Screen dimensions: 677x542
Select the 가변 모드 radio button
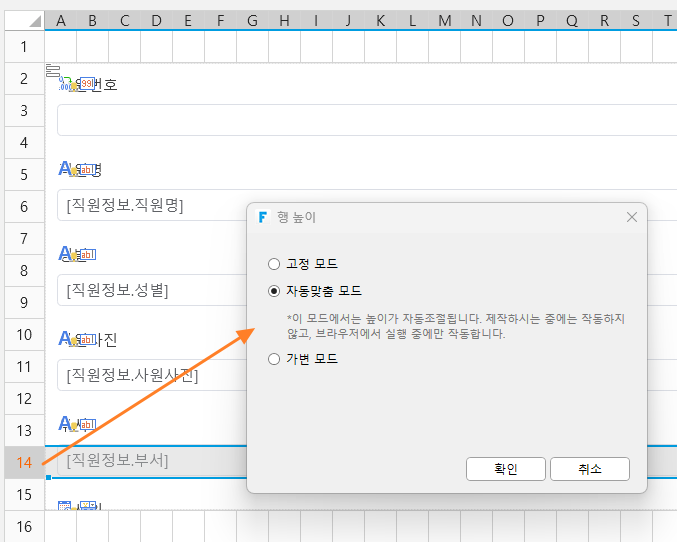[274, 359]
